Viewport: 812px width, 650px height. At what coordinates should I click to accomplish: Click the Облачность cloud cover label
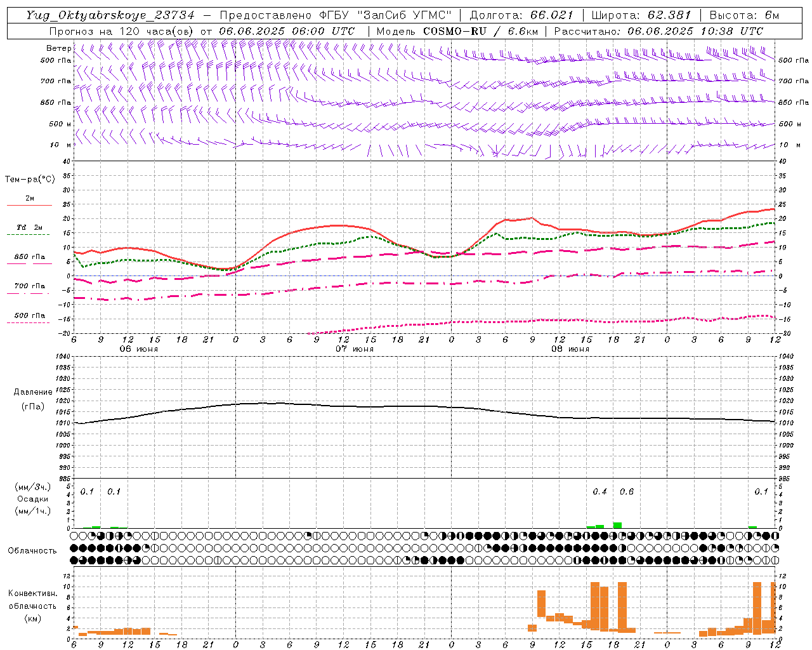32,550
